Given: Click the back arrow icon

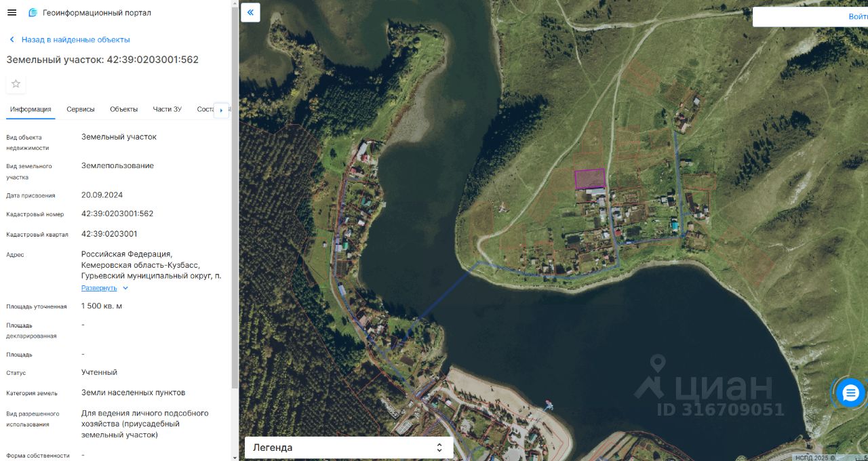Looking at the screenshot, I should point(12,40).
